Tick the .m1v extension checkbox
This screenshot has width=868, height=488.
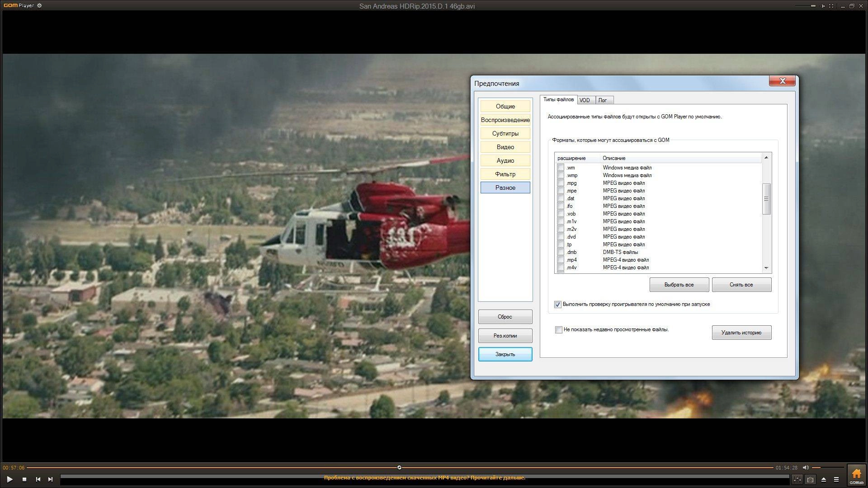(561, 221)
